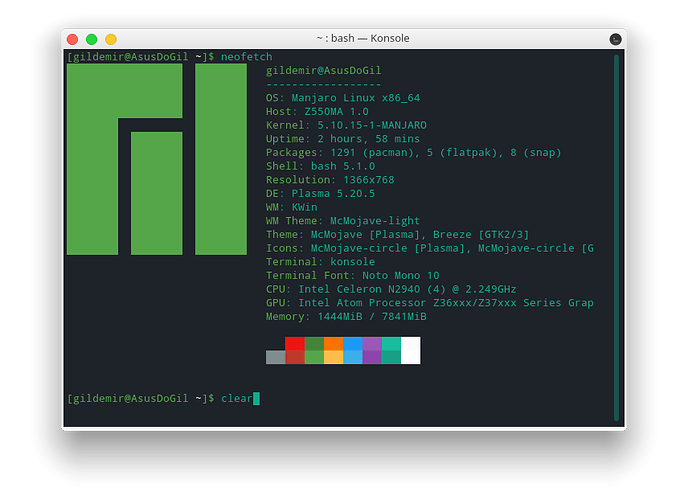Click the 'Icons: McMojave-circle' line
688x500 pixels.
pos(430,248)
